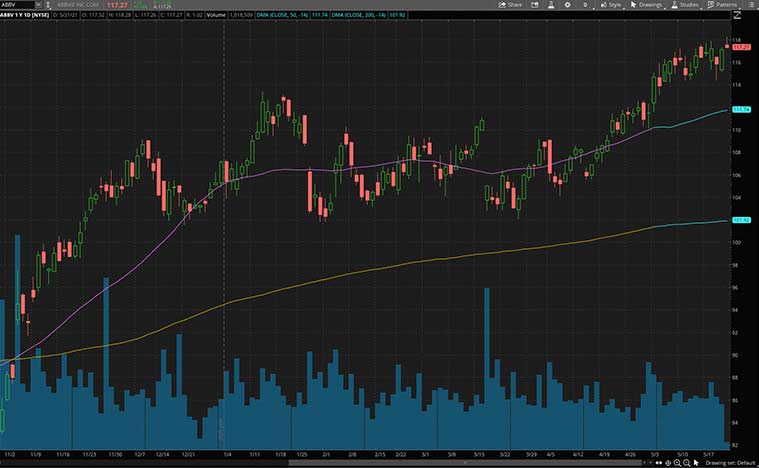
Task: Click the 82 label on price axis
Action: point(735,445)
